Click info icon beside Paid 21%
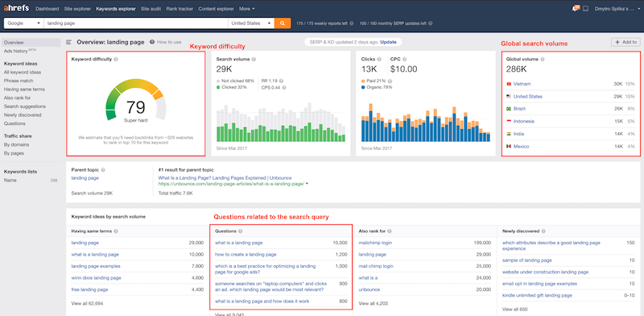644x316 pixels. 390,81
